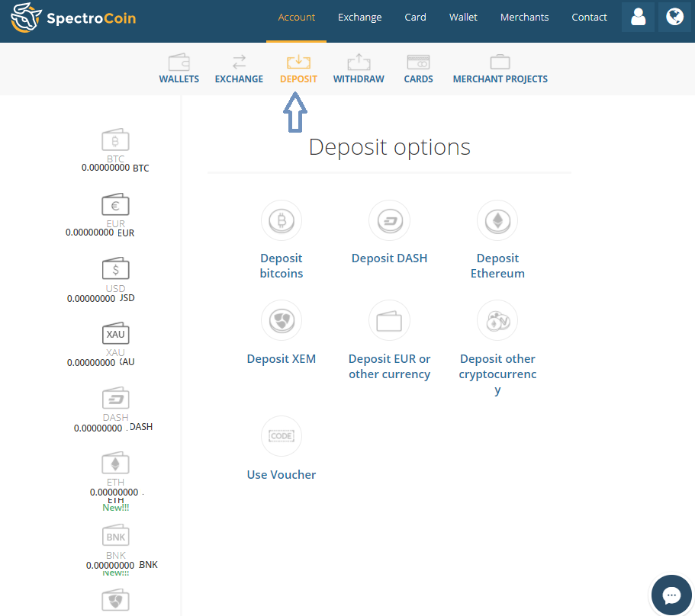Switch to the EXCHANGE tab label

coord(239,79)
